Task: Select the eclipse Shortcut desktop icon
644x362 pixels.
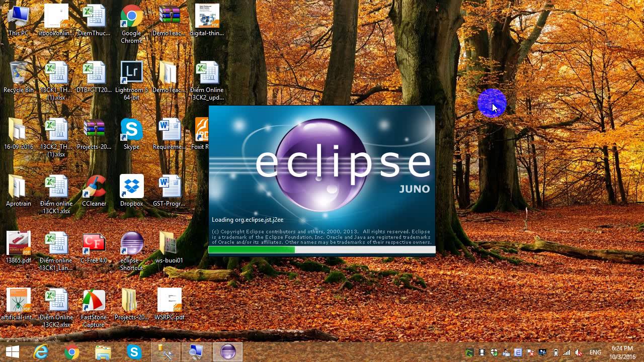Action: pyautogui.click(x=131, y=251)
